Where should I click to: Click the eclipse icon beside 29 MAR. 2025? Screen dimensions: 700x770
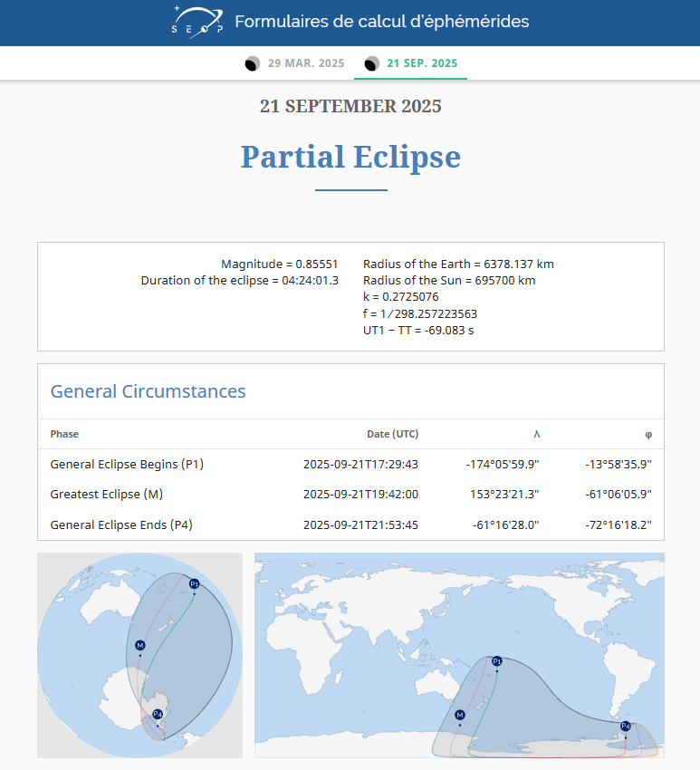pos(252,63)
